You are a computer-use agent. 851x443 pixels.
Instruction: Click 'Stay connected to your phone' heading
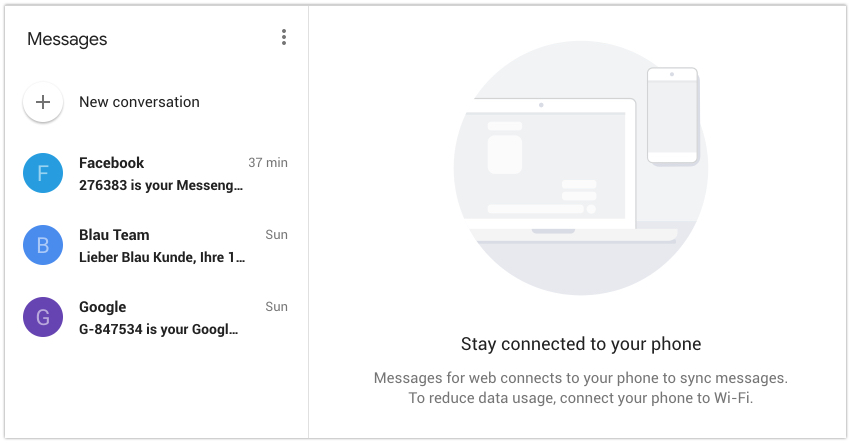(580, 344)
